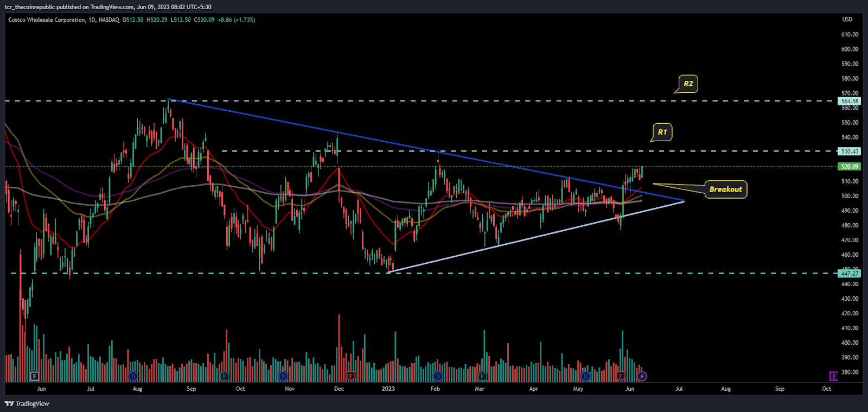Click the green earnings E marker near Mar
The width and height of the screenshot is (868, 412).
point(482,376)
